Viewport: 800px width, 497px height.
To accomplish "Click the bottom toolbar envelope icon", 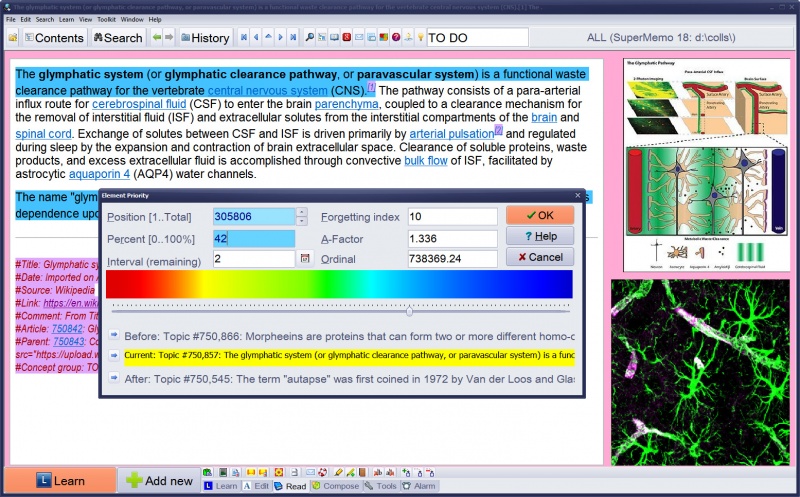I will coord(310,473).
